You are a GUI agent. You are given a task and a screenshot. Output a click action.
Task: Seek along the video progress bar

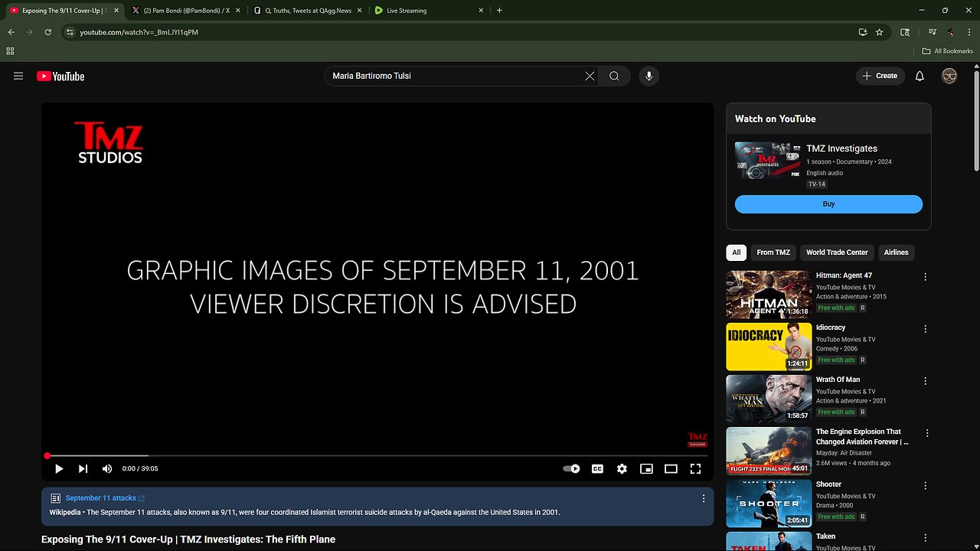(x=377, y=455)
